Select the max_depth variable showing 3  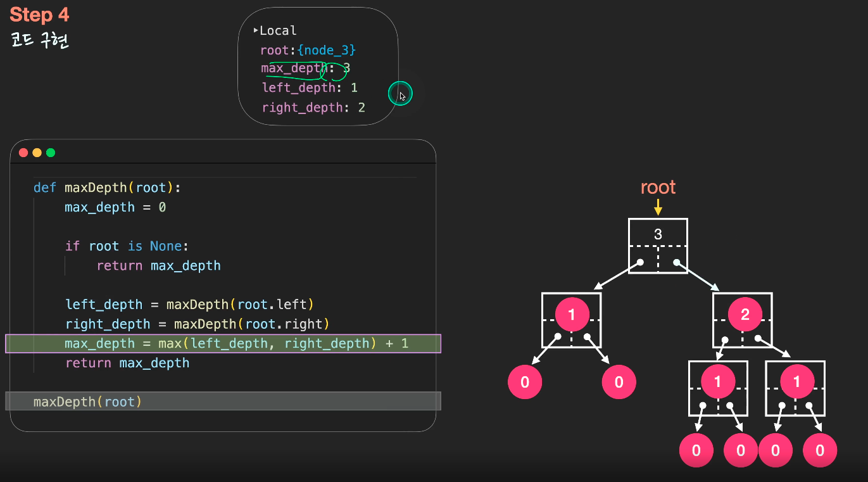pos(305,68)
